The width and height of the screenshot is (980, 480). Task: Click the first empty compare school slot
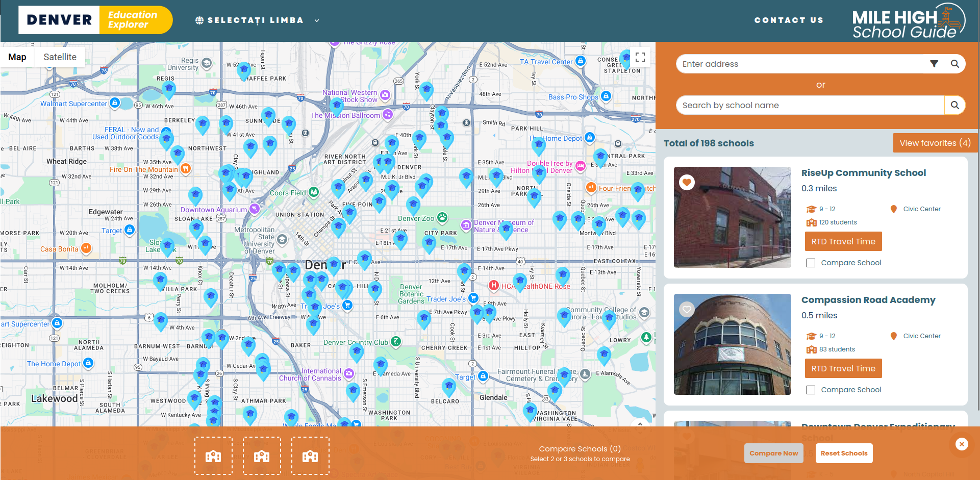[213, 456]
